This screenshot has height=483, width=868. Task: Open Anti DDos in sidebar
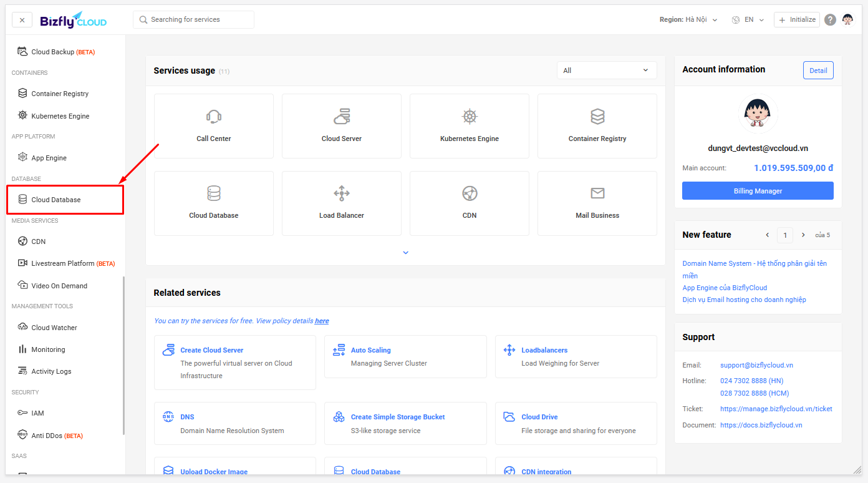pyautogui.click(x=57, y=436)
